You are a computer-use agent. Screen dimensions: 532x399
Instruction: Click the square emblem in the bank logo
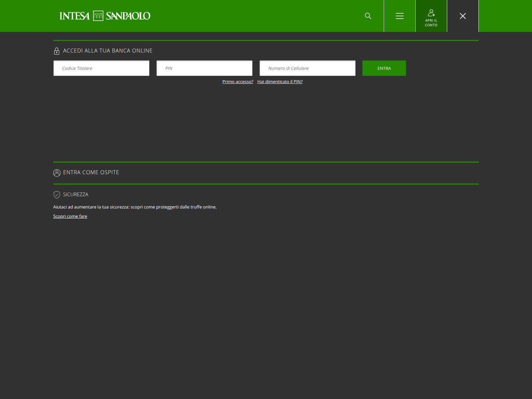point(98,16)
